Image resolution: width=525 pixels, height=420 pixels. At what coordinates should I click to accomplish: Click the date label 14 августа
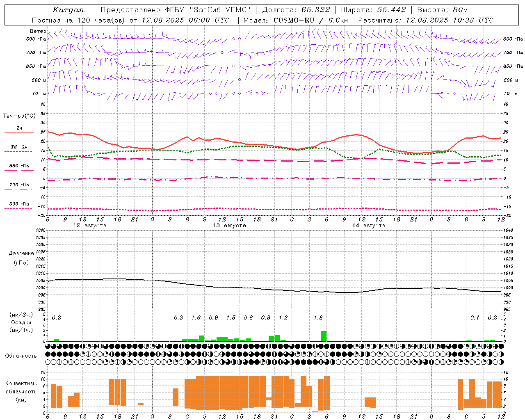tap(369, 226)
